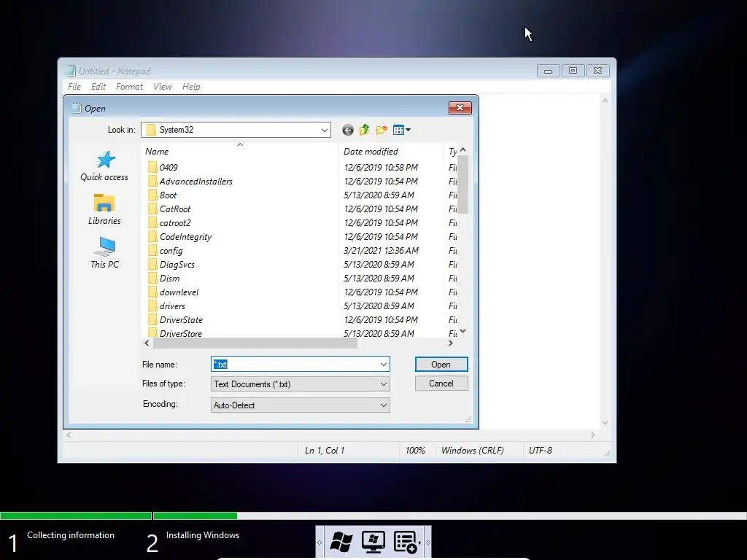Click config date 3/21/2021 12:36 AM
The height and width of the screenshot is (560, 747).
point(381,251)
